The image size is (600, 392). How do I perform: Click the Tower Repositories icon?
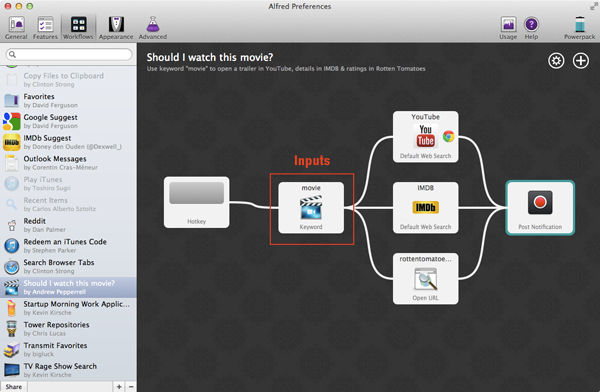11,328
